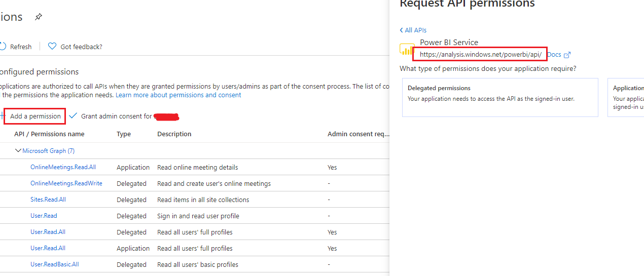Sort by API / Permissions name column header

[x=49, y=134]
